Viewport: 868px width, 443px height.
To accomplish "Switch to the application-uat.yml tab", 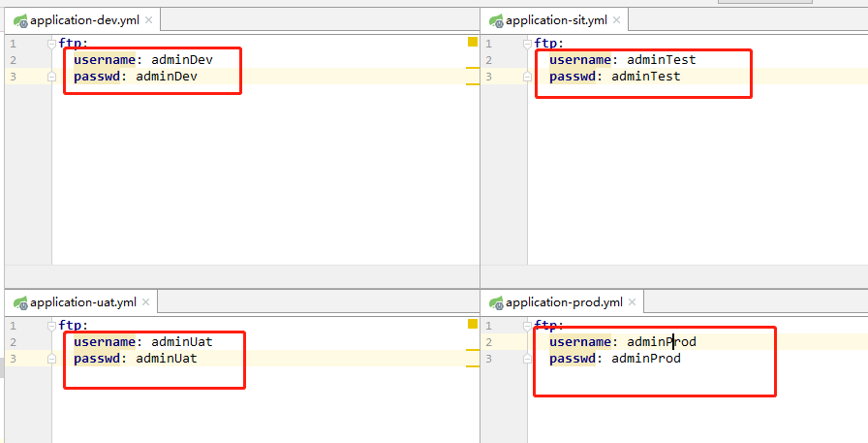I will click(x=82, y=302).
